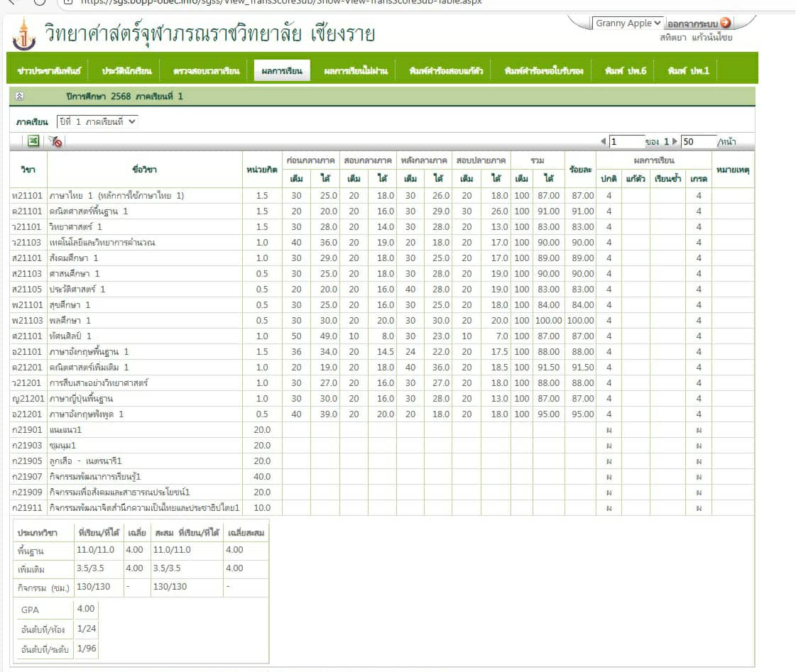Open พิมพ์คำร้องขอใบรับรอง tab

[x=543, y=72]
